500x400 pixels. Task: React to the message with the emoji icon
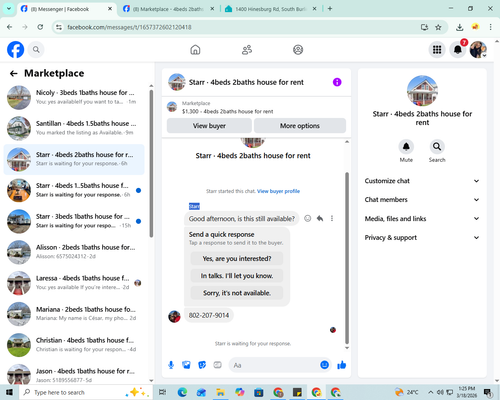tap(308, 218)
